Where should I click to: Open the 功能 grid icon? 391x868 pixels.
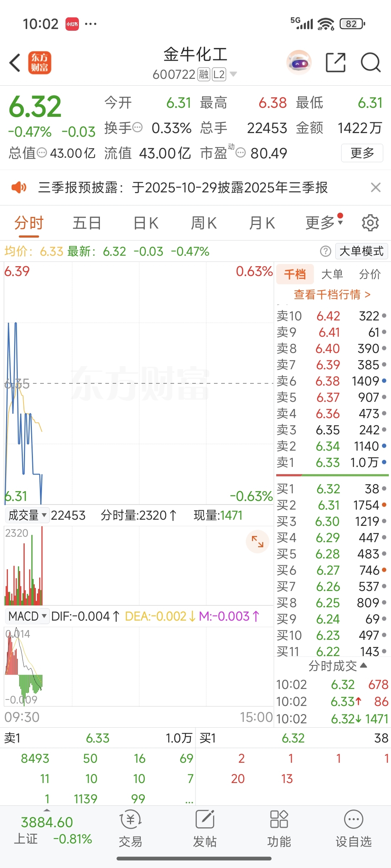(279, 820)
